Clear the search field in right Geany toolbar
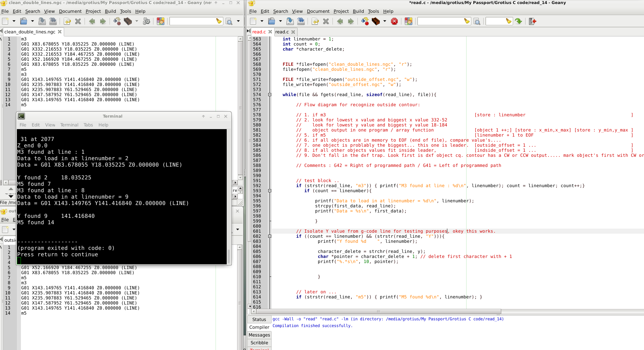The image size is (644, 350). coord(467,21)
